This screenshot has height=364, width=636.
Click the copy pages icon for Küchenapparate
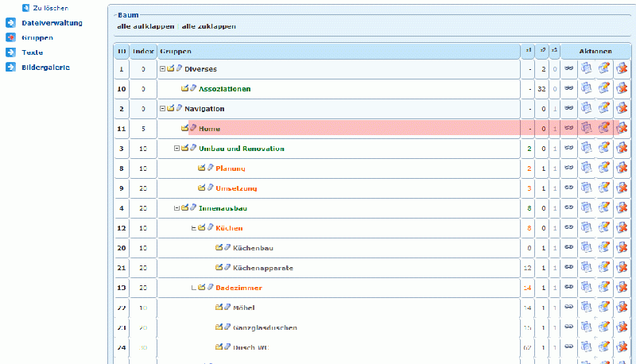click(x=586, y=267)
